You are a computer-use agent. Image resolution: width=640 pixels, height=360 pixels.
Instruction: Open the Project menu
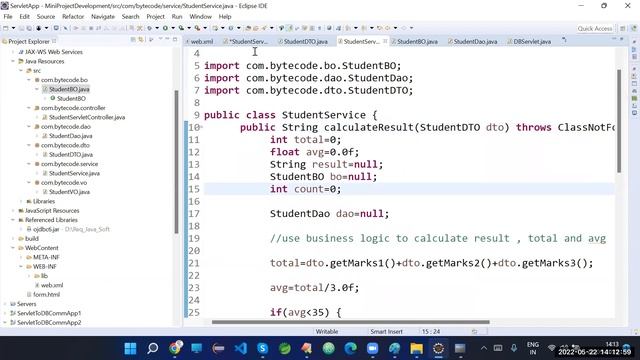coord(155,16)
